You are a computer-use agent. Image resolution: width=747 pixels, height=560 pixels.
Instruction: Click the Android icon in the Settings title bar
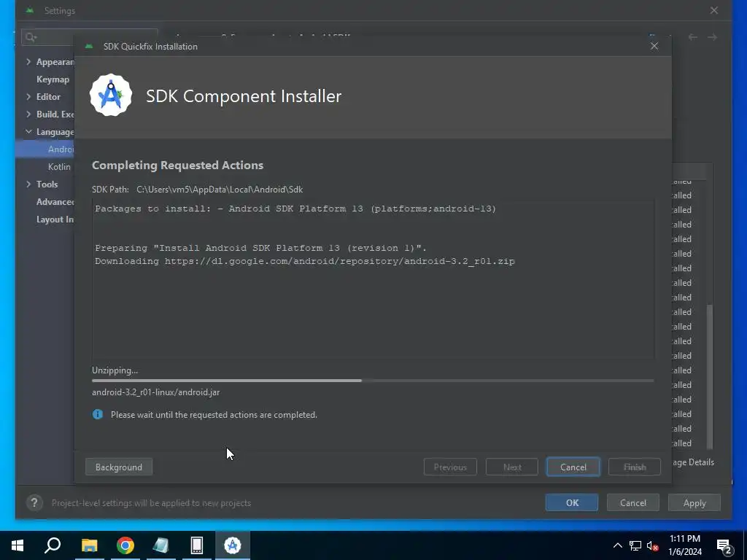[x=29, y=10]
